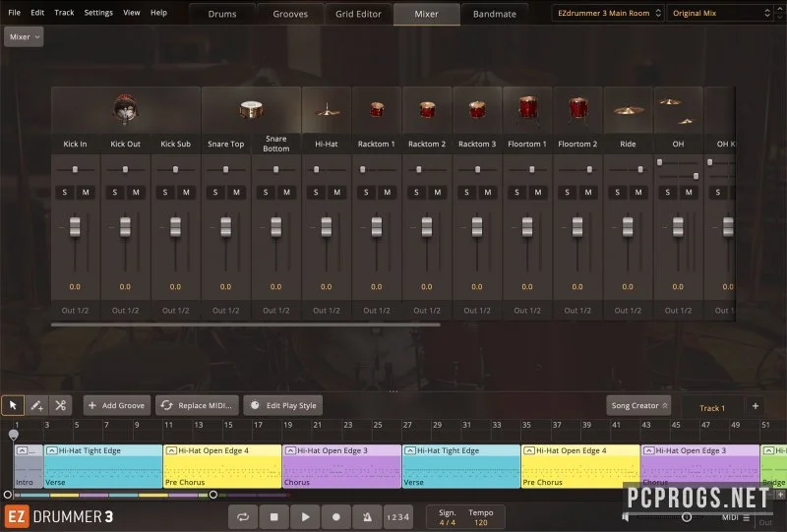Click the record button
This screenshot has height=532, width=787.
coord(336,517)
